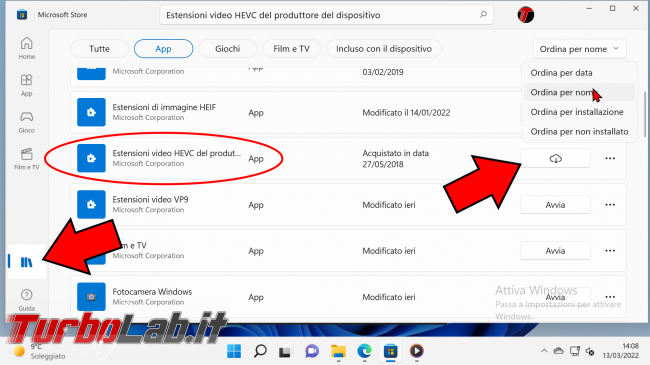Launch Estensioni video VP9 with Avvia
The width and height of the screenshot is (650, 365).
555,204
